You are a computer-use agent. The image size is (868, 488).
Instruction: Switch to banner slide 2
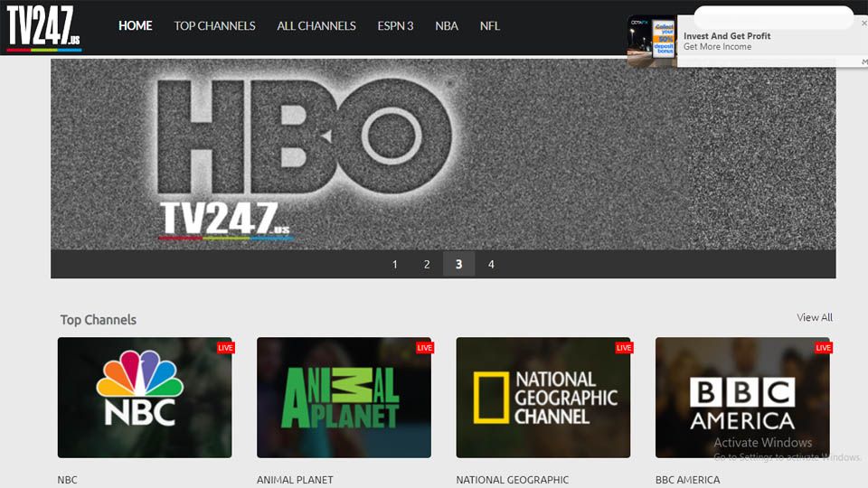427,265
